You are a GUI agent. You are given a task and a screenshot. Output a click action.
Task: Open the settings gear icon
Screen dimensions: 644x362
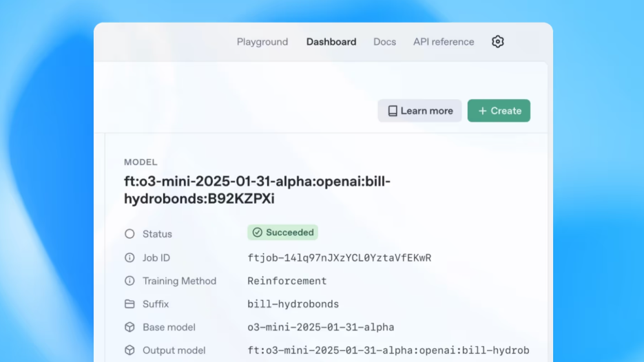tap(497, 41)
